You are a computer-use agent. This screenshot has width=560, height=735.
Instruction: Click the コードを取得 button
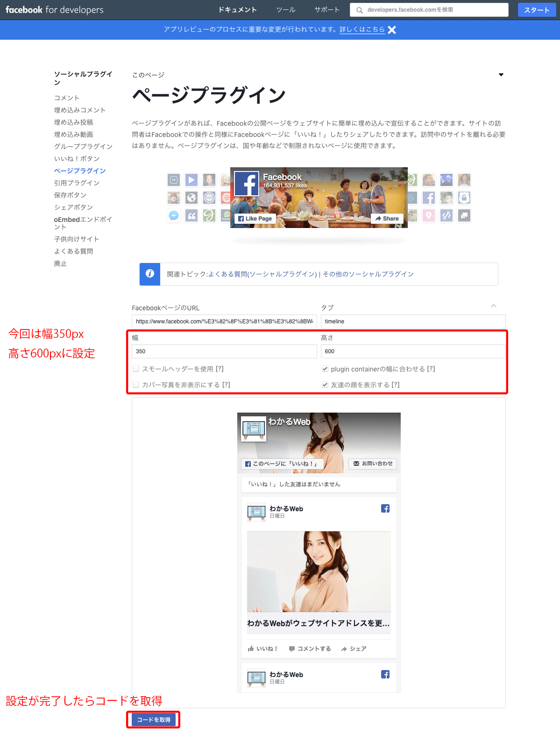(x=154, y=720)
